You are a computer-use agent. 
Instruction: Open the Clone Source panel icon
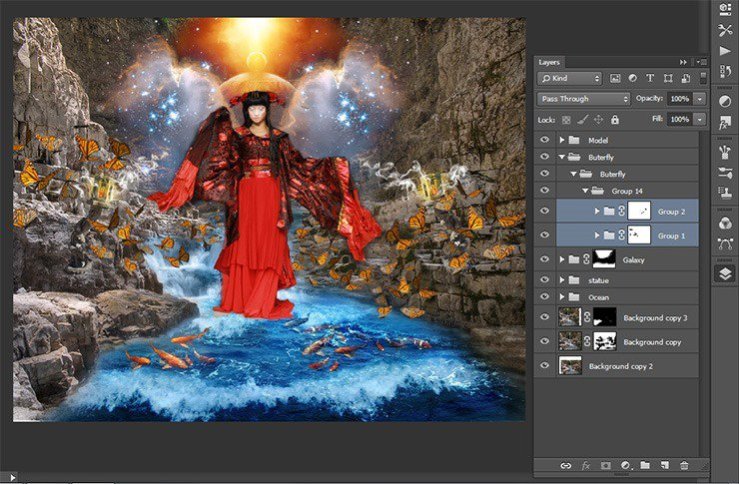tap(725, 192)
